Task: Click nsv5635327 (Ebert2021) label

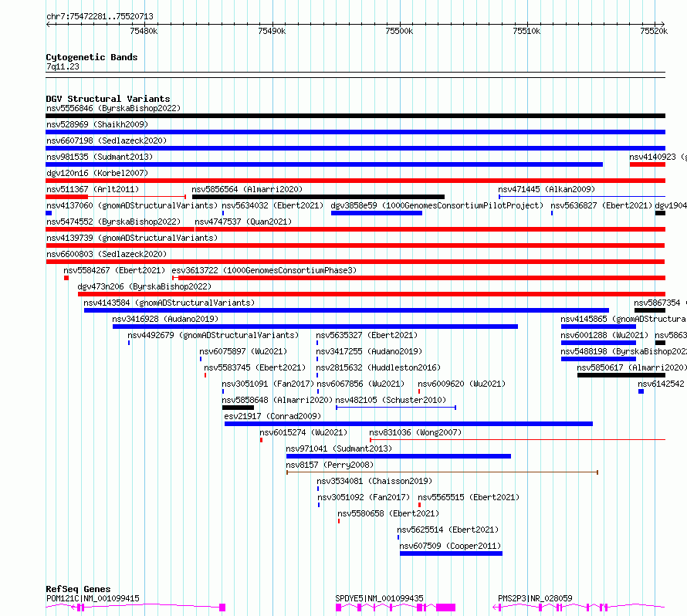Action: [x=367, y=335]
